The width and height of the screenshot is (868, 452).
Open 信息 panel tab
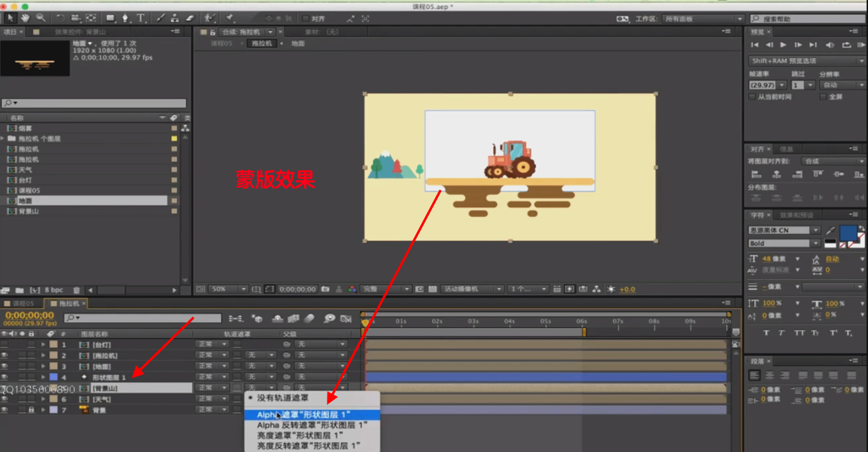pos(786,149)
